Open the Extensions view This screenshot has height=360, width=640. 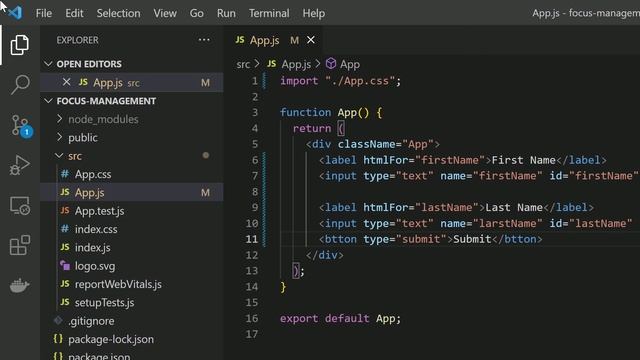point(19,245)
